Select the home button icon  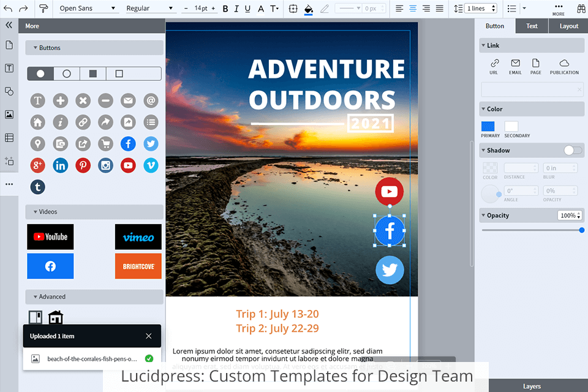pos(37,123)
